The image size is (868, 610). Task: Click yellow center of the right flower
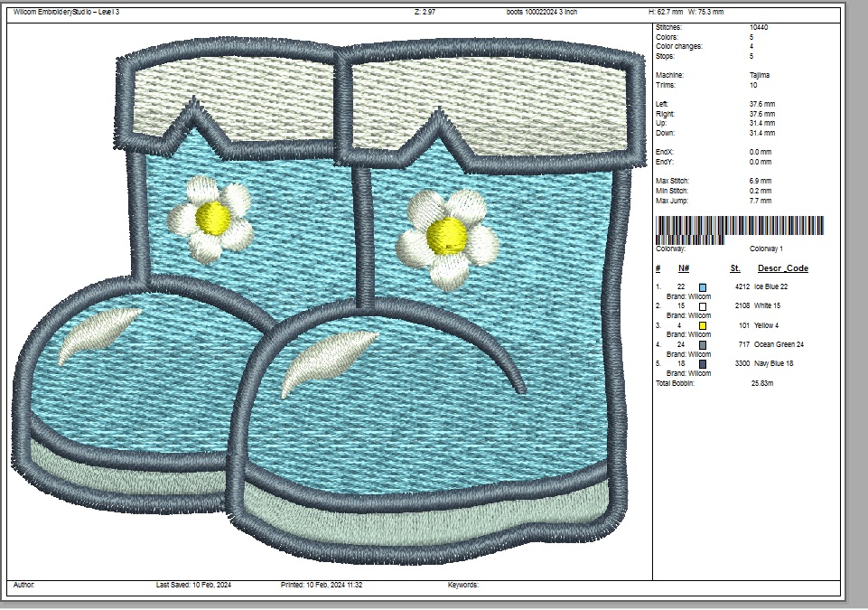click(445, 235)
